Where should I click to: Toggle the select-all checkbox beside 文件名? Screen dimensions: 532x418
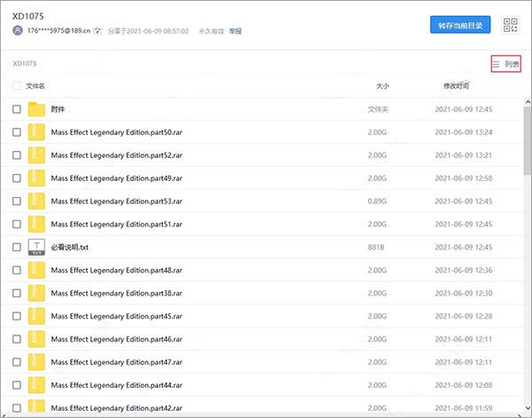(x=18, y=86)
